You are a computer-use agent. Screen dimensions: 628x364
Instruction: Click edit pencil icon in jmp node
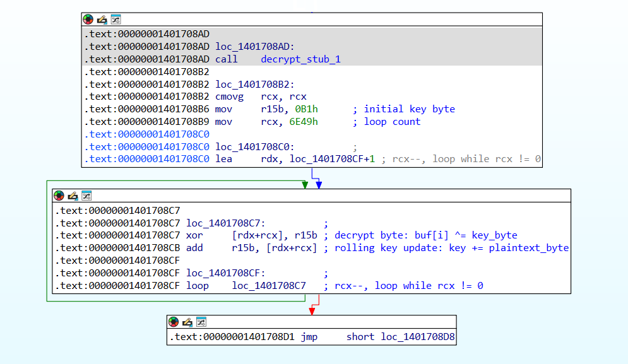coord(187,322)
